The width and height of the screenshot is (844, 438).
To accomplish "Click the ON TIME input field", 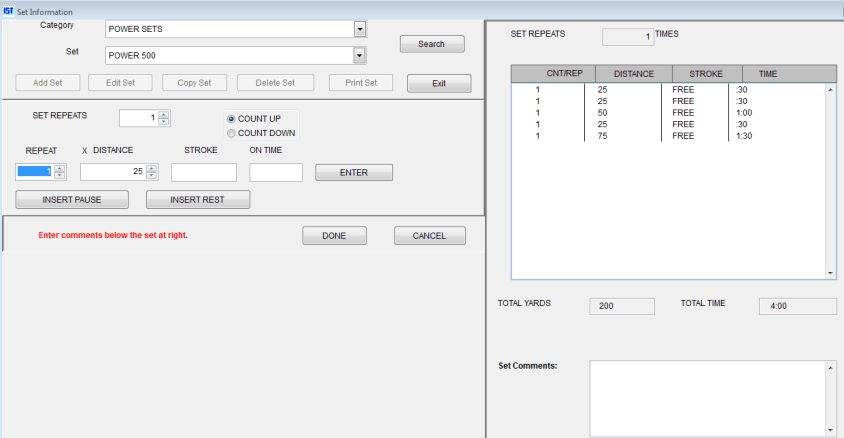I will click(276, 172).
